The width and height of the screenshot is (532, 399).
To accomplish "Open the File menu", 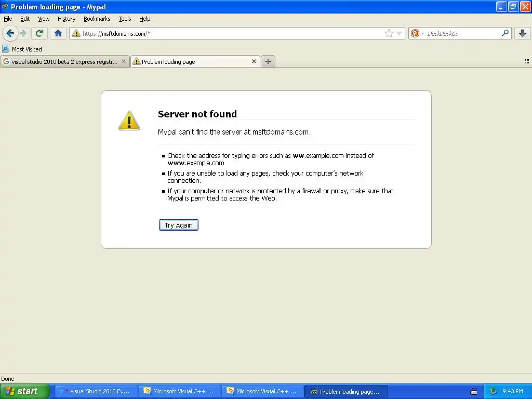I will (x=8, y=19).
